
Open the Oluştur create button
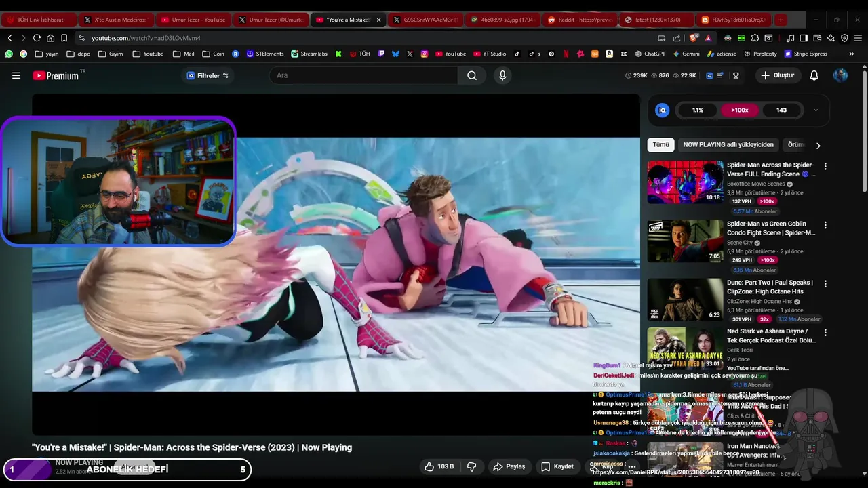coord(777,75)
